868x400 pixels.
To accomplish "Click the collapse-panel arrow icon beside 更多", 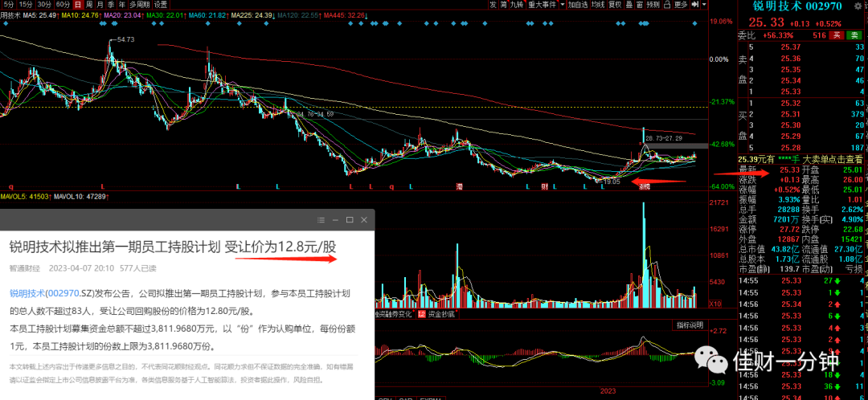I will (x=695, y=5).
